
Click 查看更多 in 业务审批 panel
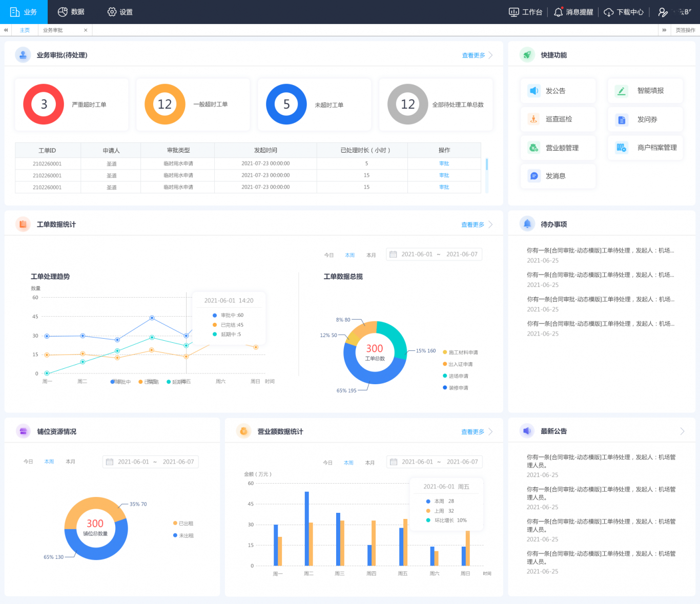(477, 55)
